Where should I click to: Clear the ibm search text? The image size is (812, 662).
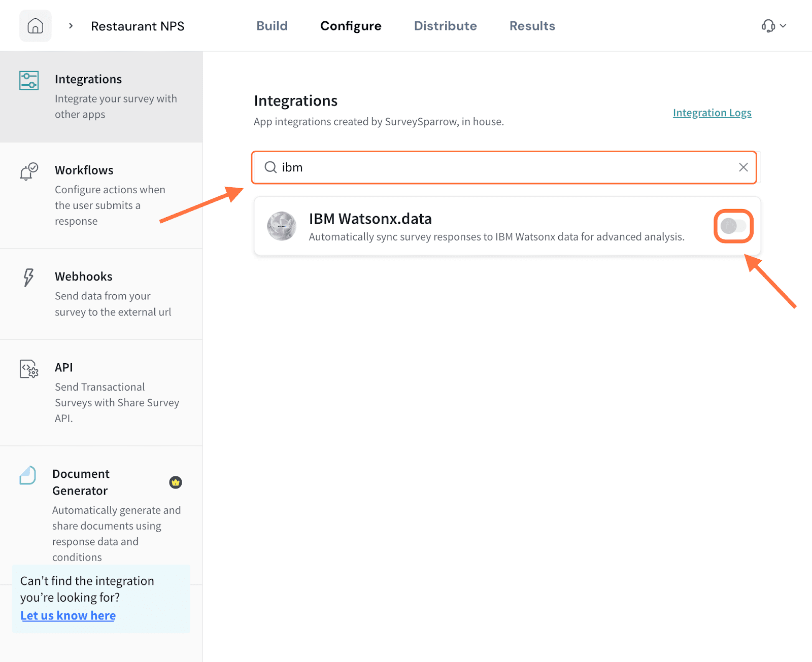(743, 167)
